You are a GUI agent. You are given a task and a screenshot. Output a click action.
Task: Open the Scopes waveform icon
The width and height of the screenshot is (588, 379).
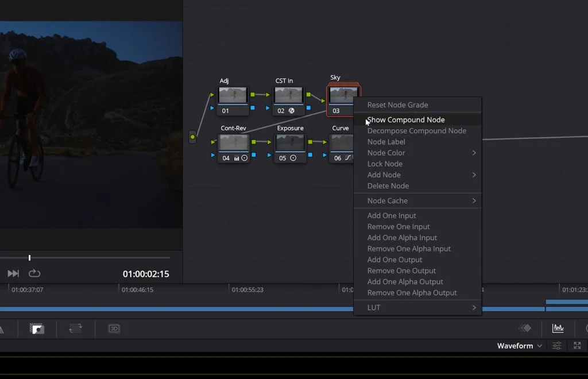[558, 328]
